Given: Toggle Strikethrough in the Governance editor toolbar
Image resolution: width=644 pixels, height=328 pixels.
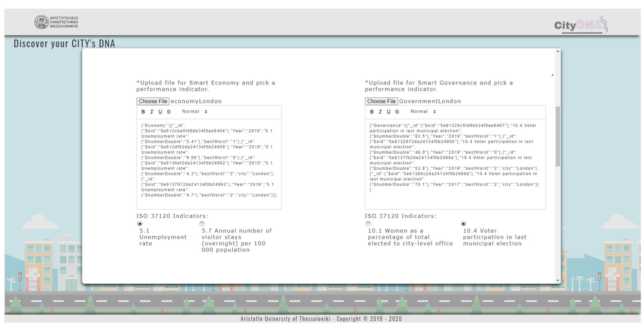Looking at the screenshot, I should 397,112.
